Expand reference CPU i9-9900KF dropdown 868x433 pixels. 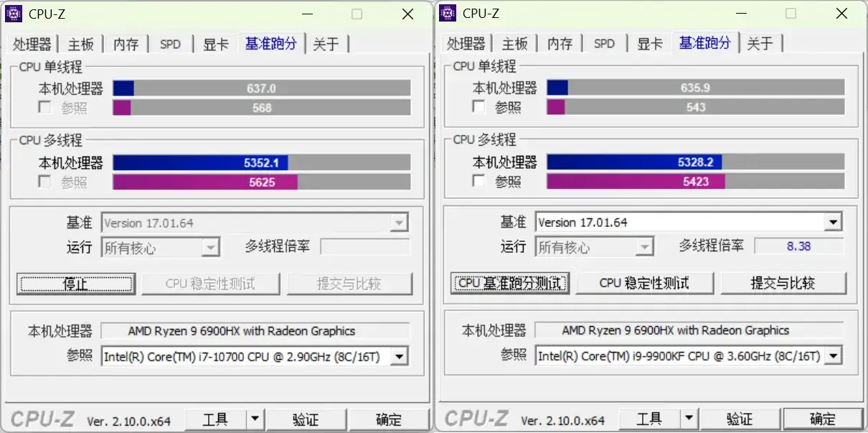click(x=834, y=355)
